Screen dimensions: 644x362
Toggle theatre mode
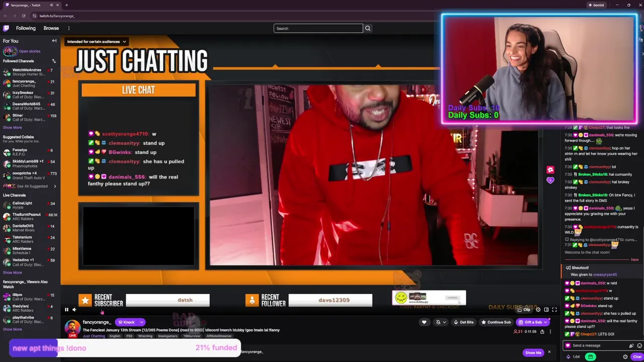pos(546,310)
